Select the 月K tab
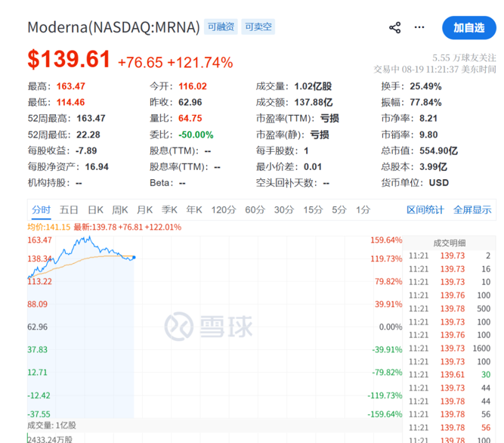504x443 pixels. pos(144,210)
